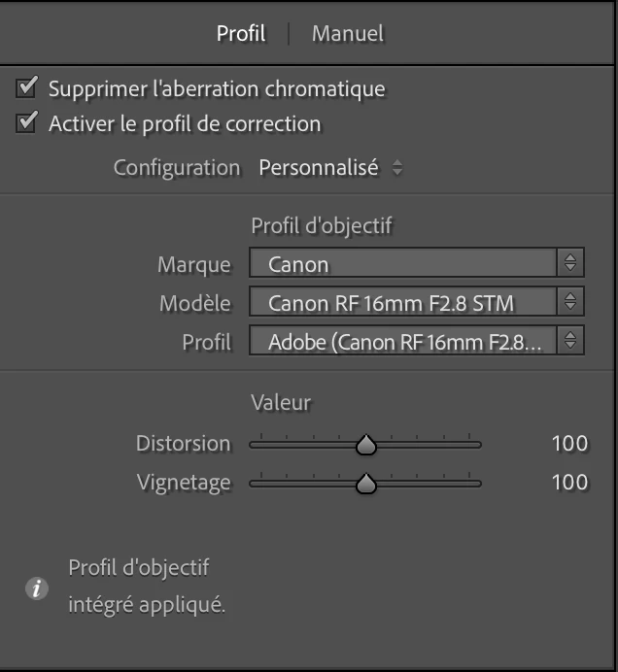The height and width of the screenshot is (672, 618).
Task: Click the Profil d'objectif intégré appliqué message
Action: pyautogui.click(x=147, y=587)
